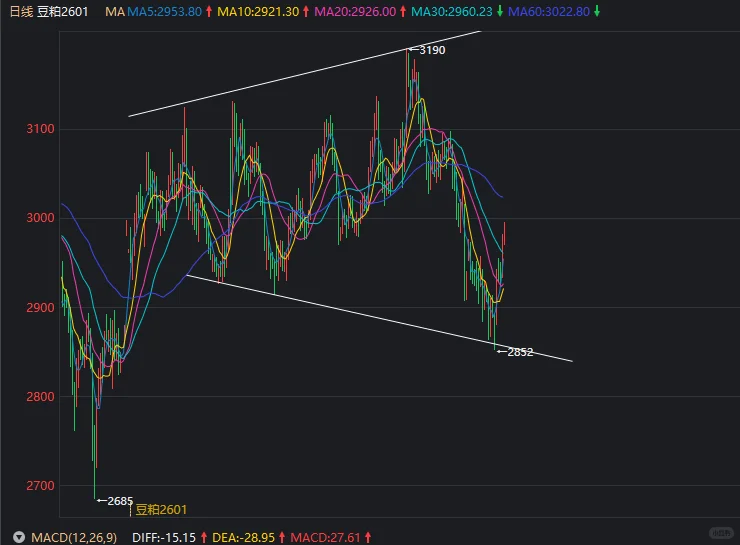The width and height of the screenshot is (740, 545).
Task: Click the red up arrow after MA10
Action: (306, 11)
